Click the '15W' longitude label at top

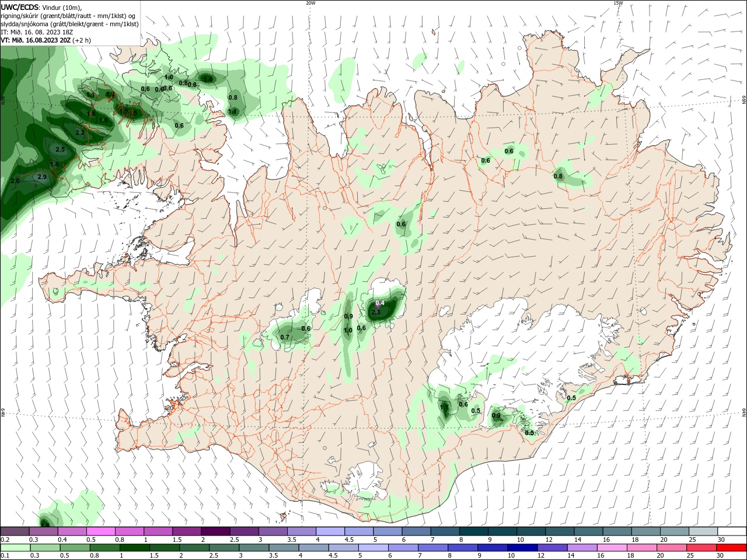click(x=618, y=3)
